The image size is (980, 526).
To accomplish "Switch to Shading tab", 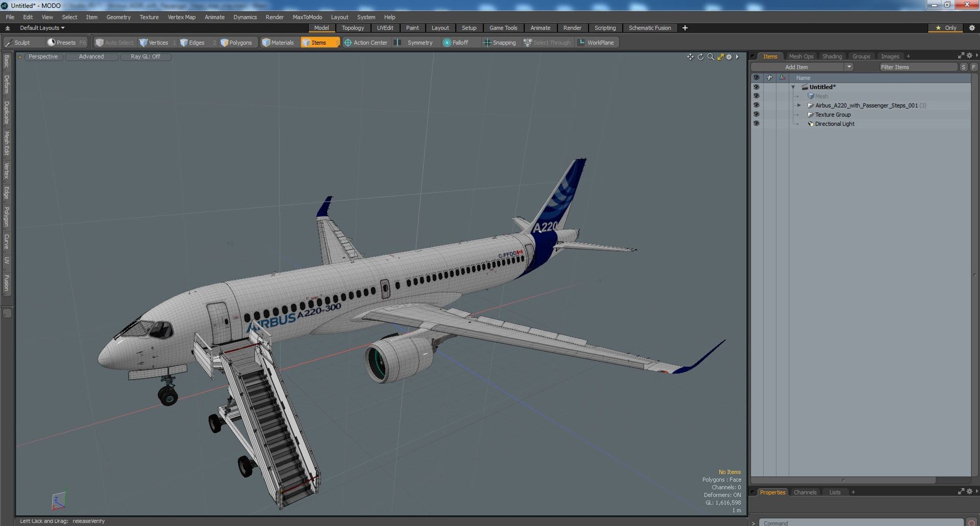I will pyautogui.click(x=832, y=57).
